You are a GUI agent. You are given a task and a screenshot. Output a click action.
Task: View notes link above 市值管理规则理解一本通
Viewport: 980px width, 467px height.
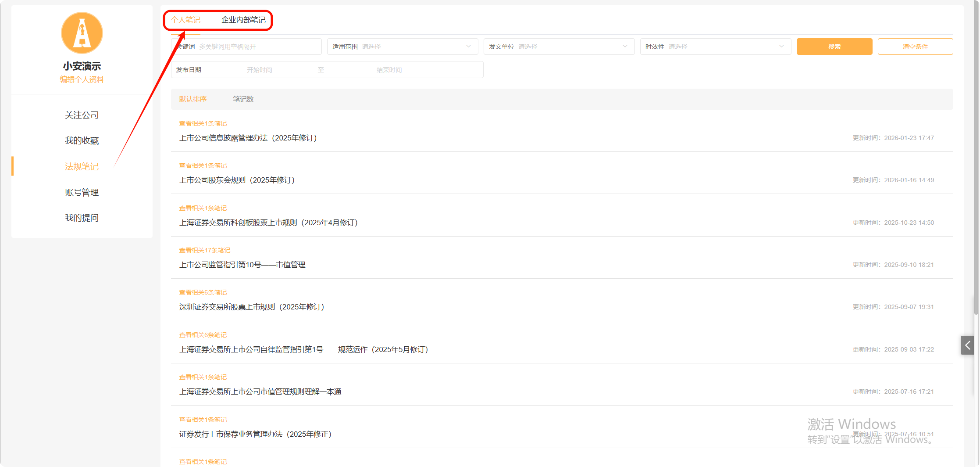point(203,377)
